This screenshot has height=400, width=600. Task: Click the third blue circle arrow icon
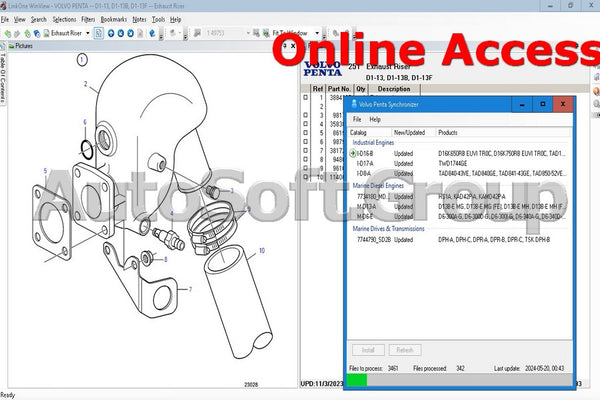pos(130,33)
